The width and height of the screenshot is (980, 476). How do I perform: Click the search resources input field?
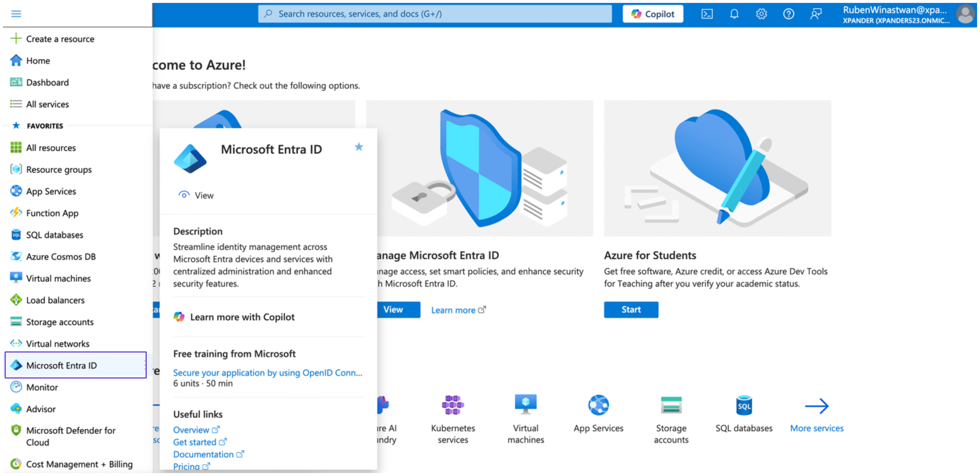434,14
